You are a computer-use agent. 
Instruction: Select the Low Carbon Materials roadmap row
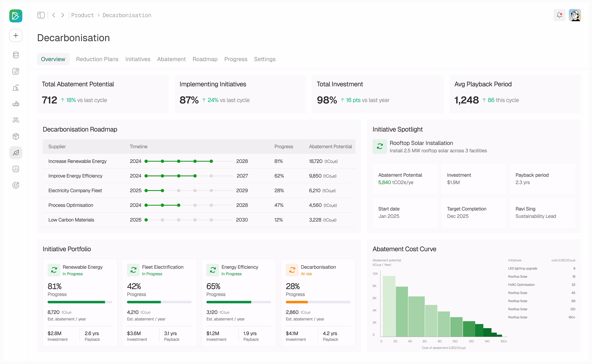coord(199,220)
